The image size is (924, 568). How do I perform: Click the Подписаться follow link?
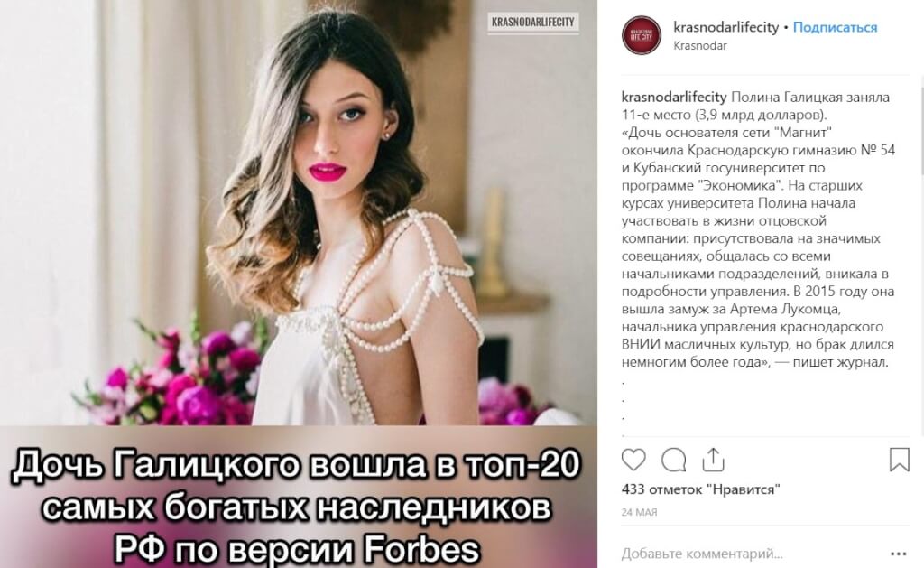[835, 27]
